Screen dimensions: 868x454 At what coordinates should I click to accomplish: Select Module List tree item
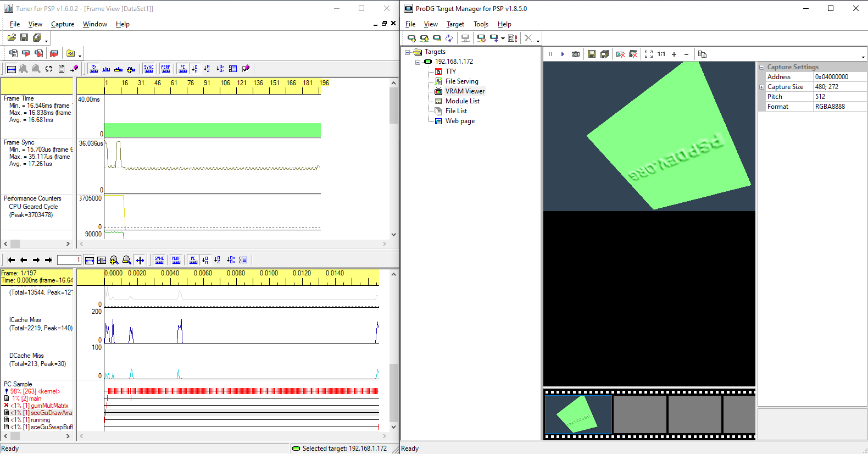coord(463,101)
